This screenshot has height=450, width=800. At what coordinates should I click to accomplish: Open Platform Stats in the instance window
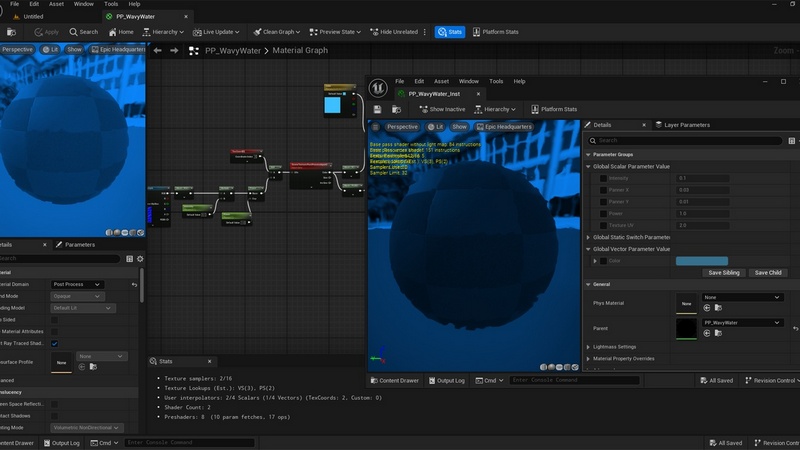coord(553,109)
